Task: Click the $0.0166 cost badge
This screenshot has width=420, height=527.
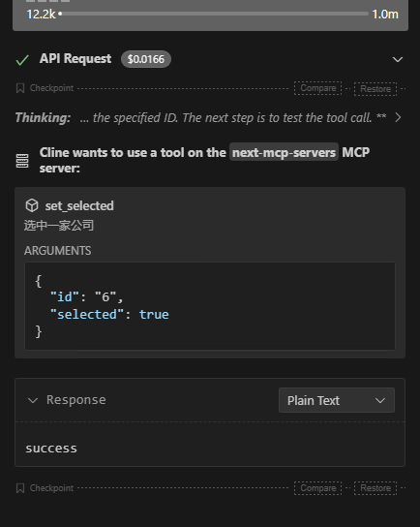Action: pos(146,59)
